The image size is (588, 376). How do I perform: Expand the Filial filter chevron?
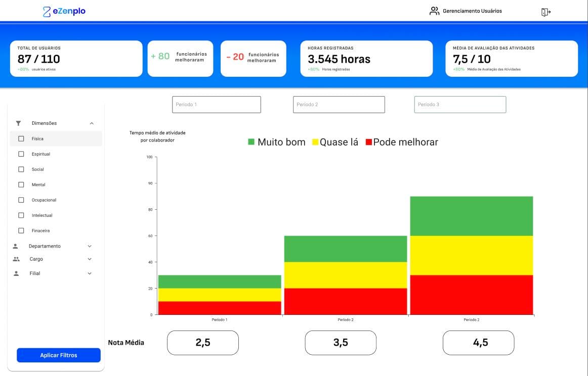click(90, 273)
